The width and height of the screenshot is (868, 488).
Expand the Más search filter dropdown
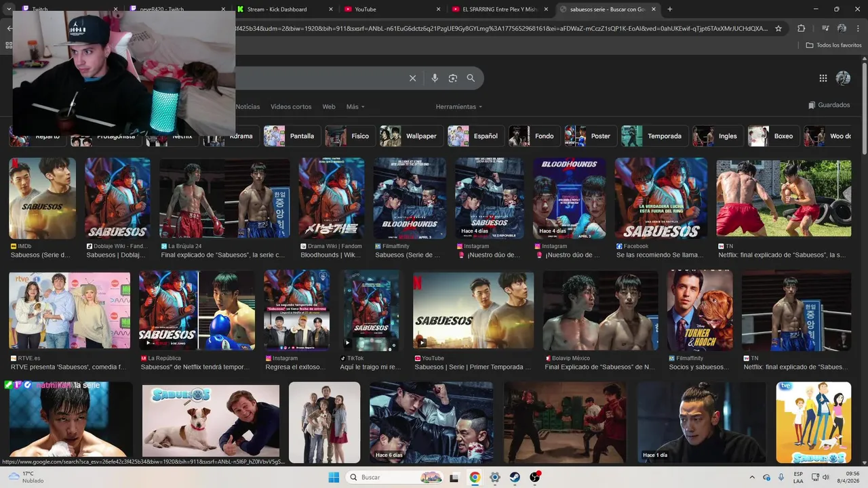coord(355,106)
